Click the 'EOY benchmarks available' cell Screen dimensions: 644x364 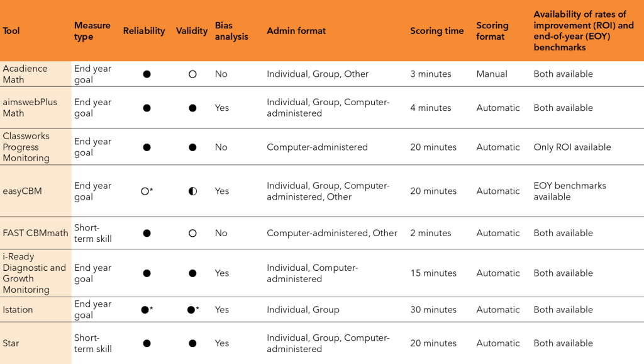570,191
